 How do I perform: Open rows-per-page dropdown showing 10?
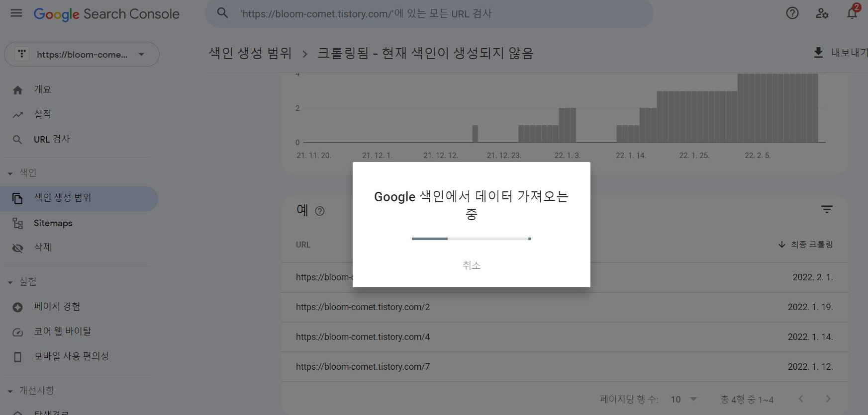(x=684, y=399)
